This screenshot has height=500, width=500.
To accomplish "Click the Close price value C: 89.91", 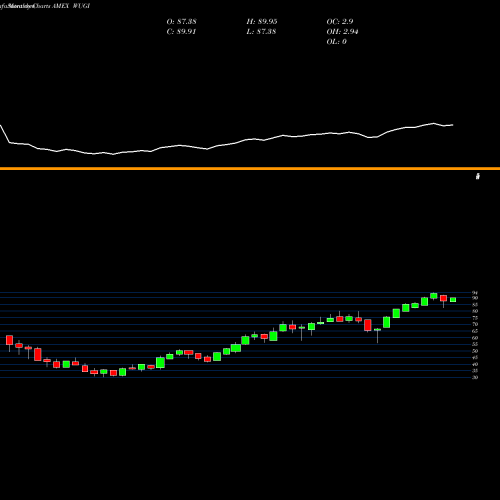I will (x=181, y=32).
